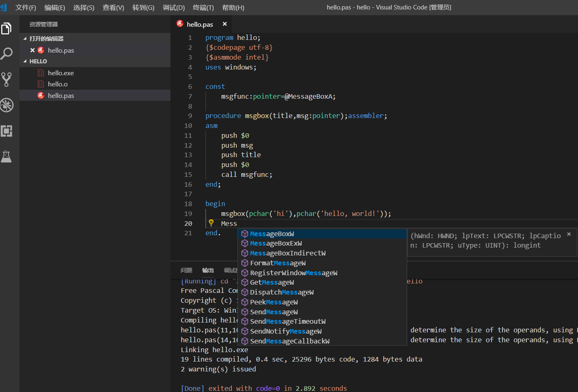This screenshot has height=392, width=578.
Task: Open the File (文件) menu
Action: (26, 7)
